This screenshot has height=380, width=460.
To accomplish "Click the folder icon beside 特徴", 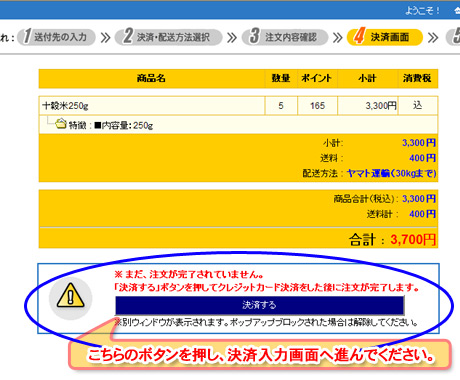I will [61, 124].
